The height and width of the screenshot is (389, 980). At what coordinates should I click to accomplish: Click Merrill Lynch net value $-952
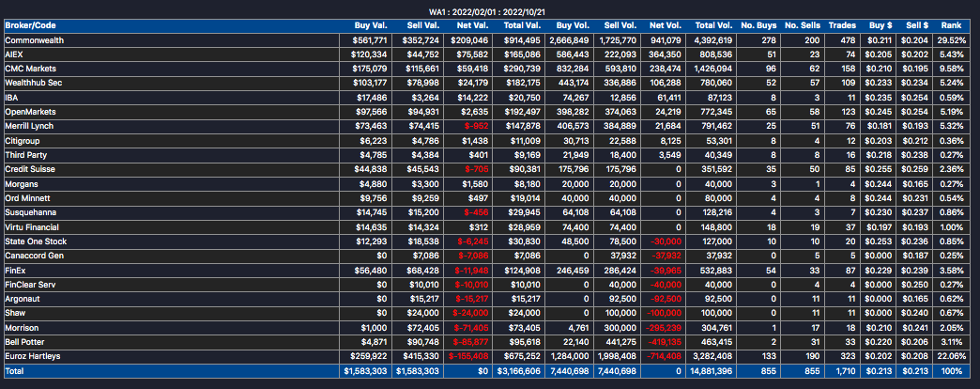point(477,126)
